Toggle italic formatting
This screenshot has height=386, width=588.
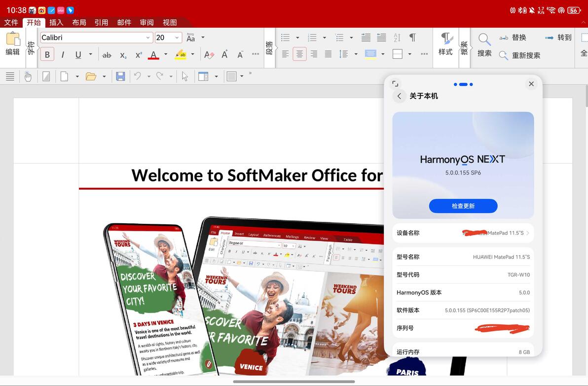63,55
